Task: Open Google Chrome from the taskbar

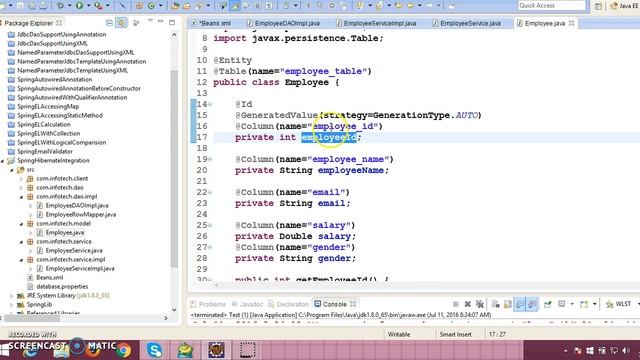Action: (124, 350)
